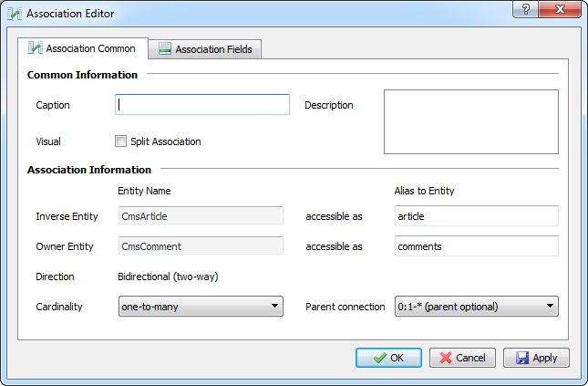Click the 'article' alias input field
Viewport: 588px width, 386px height.
pyautogui.click(x=476, y=216)
